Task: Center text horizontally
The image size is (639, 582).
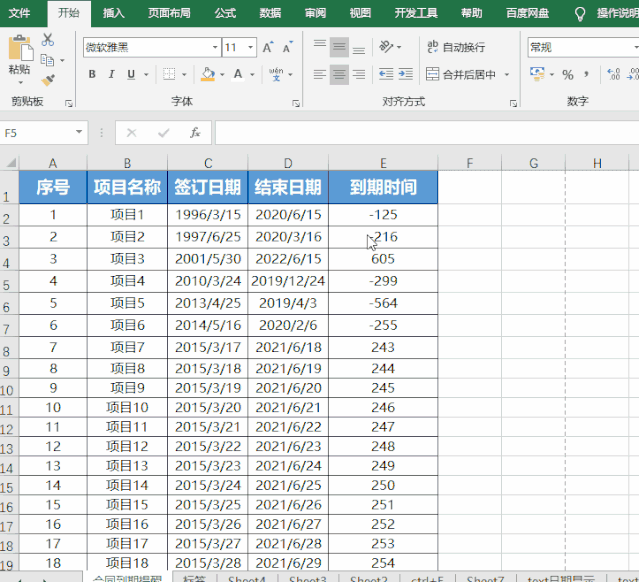Action: (339, 75)
